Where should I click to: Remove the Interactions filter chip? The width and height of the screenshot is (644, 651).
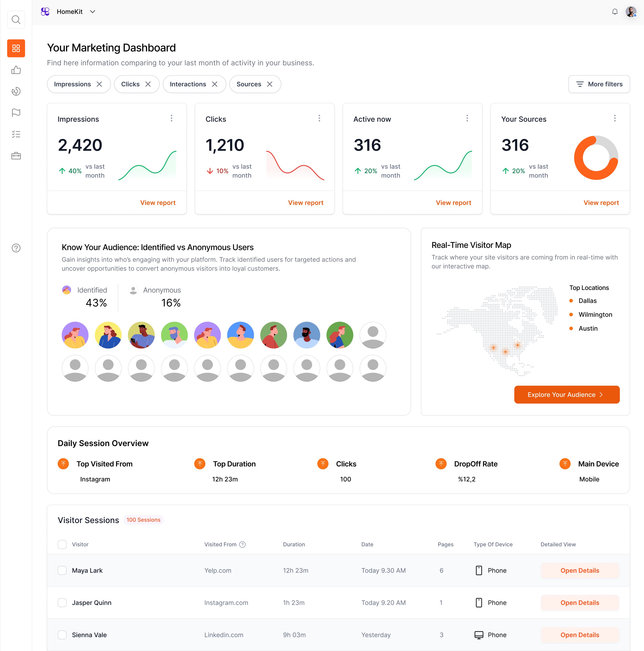click(214, 84)
